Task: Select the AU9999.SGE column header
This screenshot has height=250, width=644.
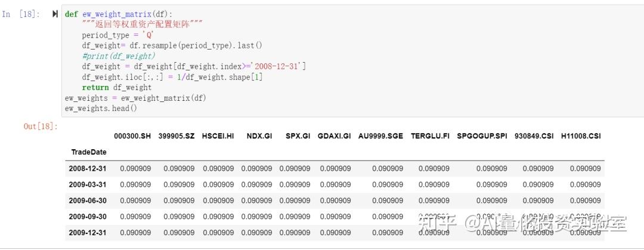Action: pyautogui.click(x=380, y=136)
